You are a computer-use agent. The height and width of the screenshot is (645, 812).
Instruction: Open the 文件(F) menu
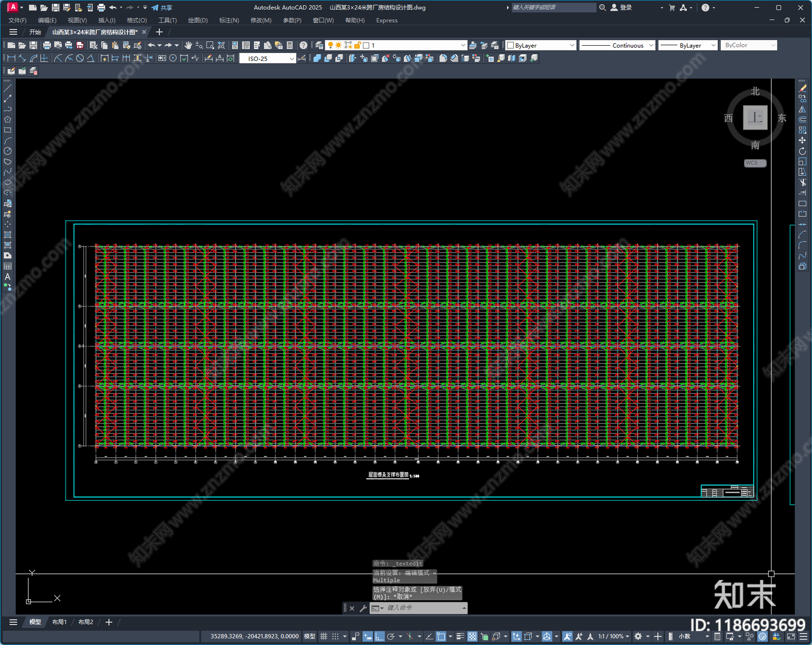17,20
